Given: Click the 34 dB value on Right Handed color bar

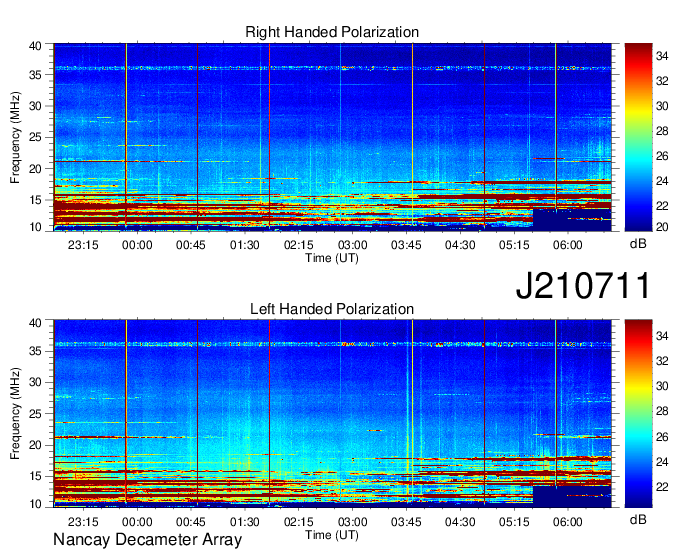Looking at the screenshot, I should (x=662, y=56).
